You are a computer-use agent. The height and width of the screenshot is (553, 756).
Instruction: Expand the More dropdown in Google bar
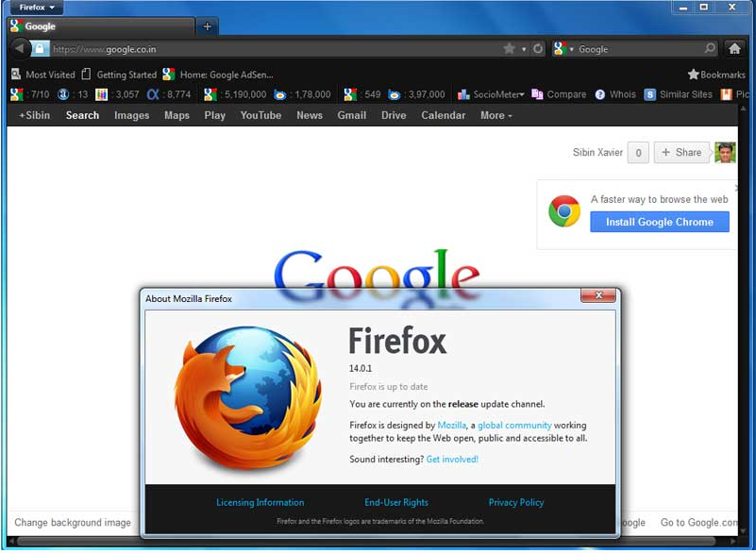[x=496, y=115]
